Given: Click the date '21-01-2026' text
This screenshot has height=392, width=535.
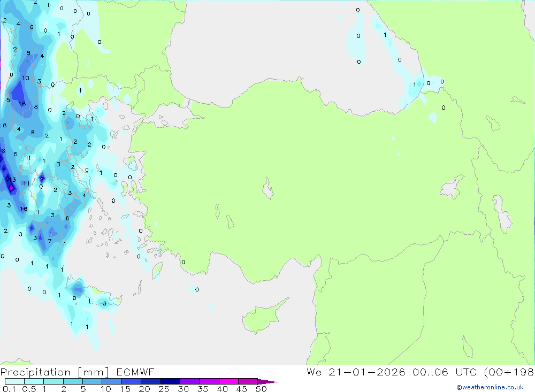Looking at the screenshot, I should [367, 372].
